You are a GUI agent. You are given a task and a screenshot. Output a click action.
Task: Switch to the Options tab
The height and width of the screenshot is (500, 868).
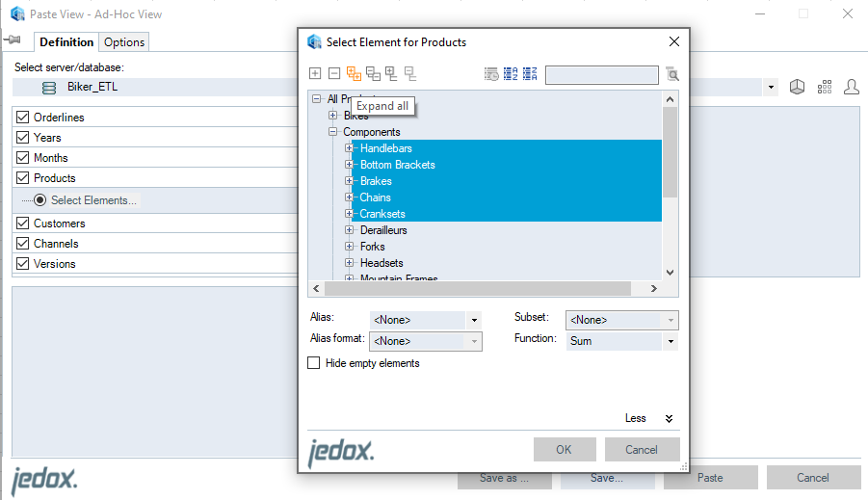(124, 42)
